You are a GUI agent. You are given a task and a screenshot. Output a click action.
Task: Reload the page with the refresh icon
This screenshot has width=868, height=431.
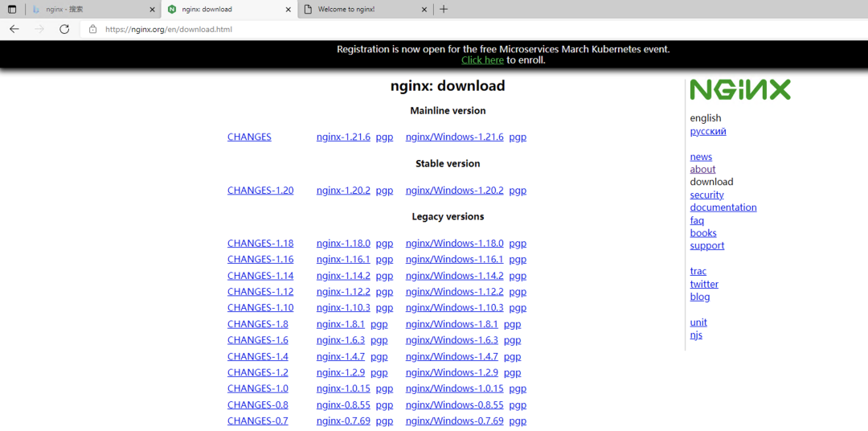(x=64, y=29)
